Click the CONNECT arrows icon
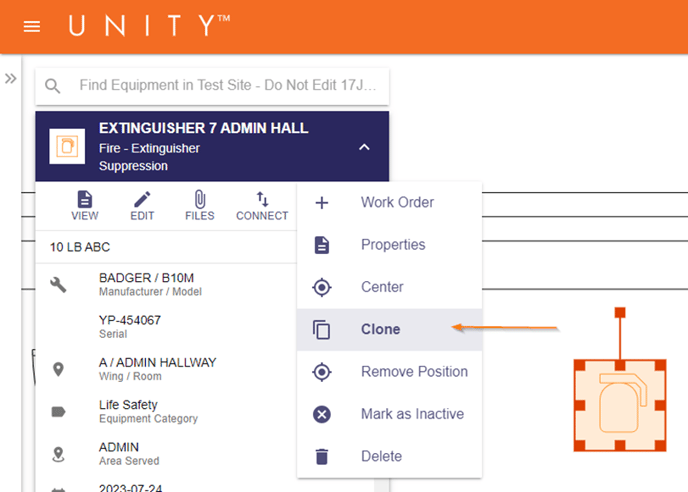 tap(262, 199)
